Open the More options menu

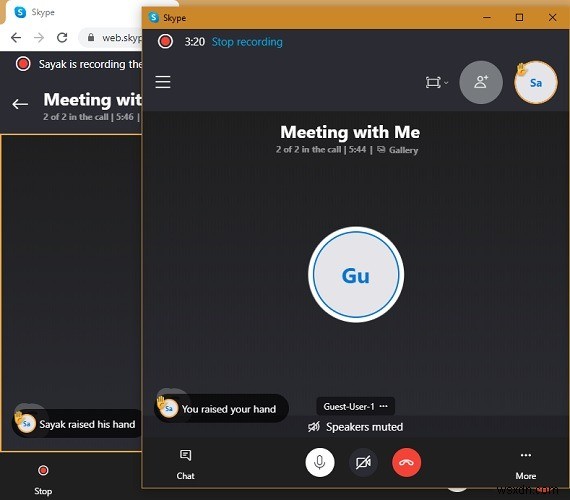coord(526,465)
